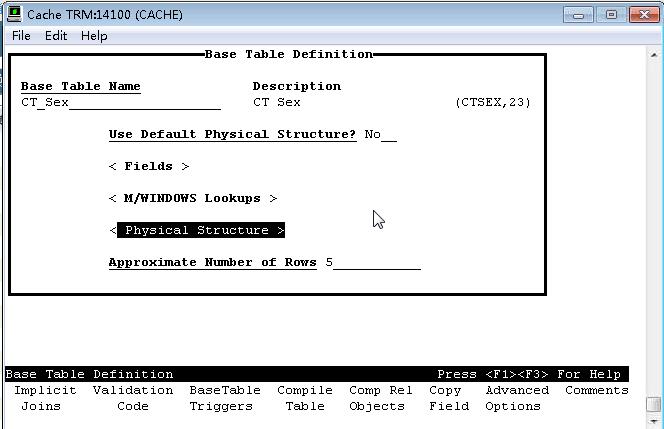This screenshot has width=664, height=429.
Task: Maximize the Cache TRM window
Action: 611,15
